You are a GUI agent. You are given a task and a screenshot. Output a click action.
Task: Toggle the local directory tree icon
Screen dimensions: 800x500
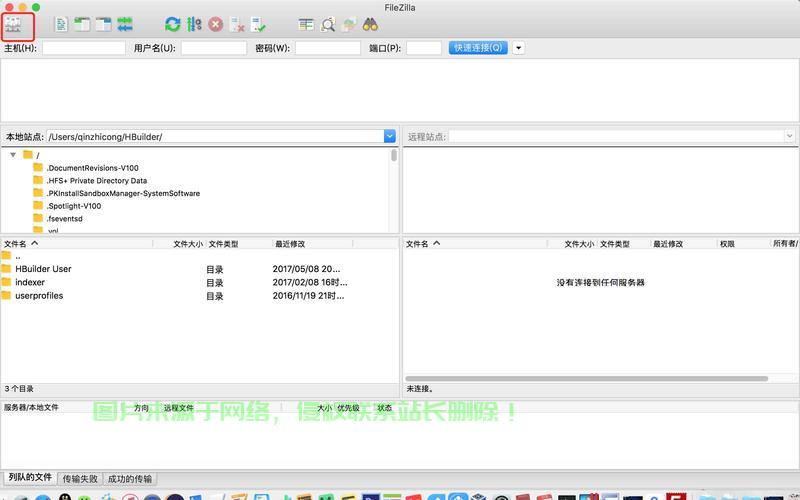pos(82,24)
